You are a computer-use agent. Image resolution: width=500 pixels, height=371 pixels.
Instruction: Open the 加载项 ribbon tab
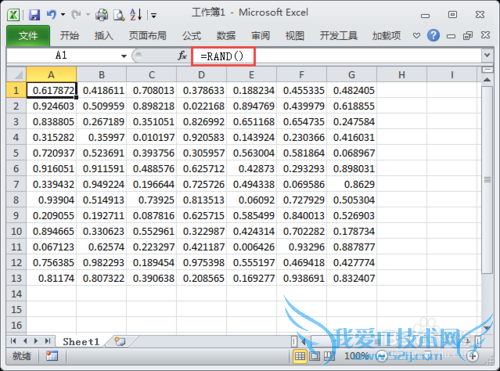pyautogui.click(x=387, y=35)
